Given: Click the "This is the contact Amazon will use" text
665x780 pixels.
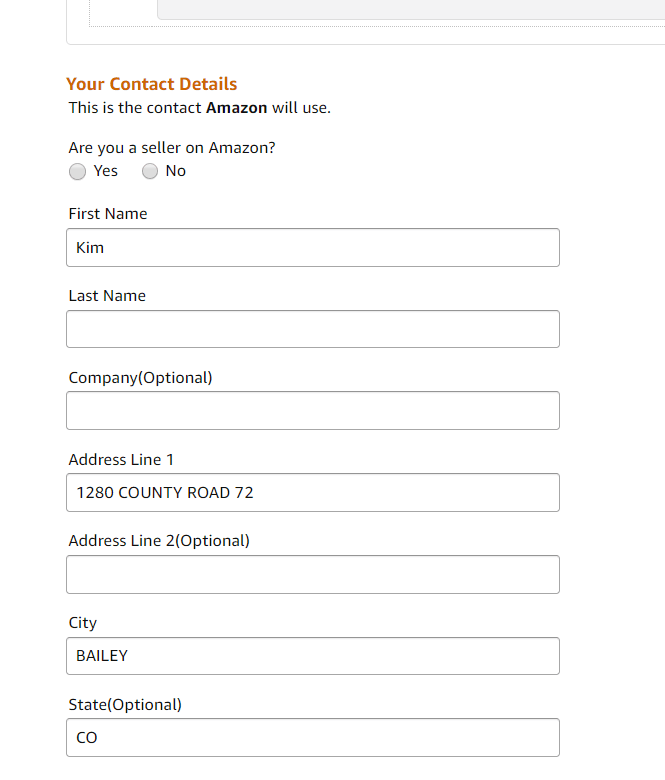Looking at the screenshot, I should [x=199, y=108].
